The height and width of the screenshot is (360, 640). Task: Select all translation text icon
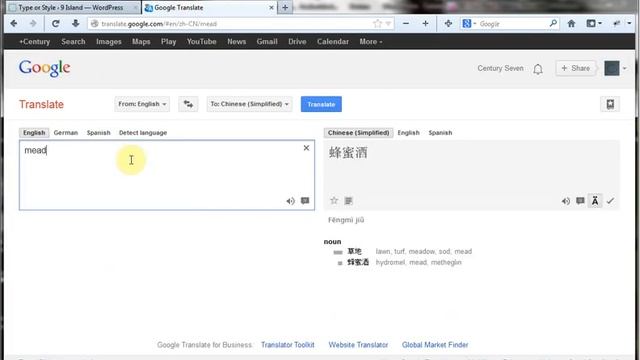tap(349, 201)
